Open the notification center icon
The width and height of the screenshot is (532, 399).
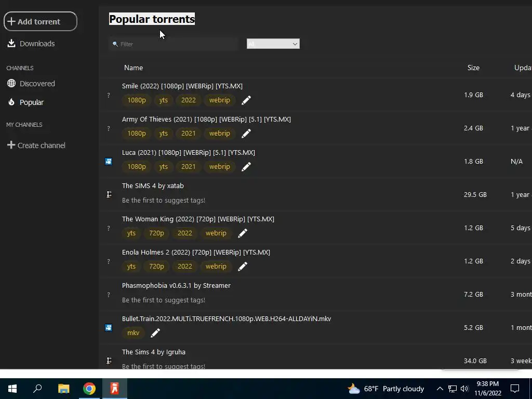[x=515, y=389]
